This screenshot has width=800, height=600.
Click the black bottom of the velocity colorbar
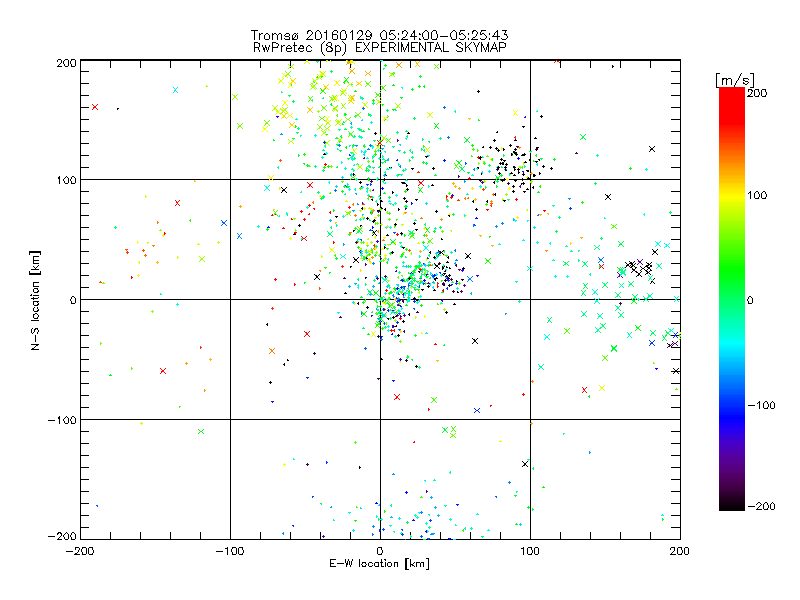click(x=732, y=503)
